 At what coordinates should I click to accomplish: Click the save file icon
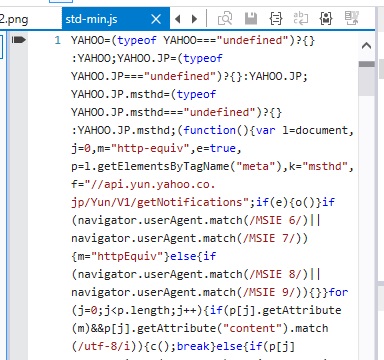(x=251, y=19)
